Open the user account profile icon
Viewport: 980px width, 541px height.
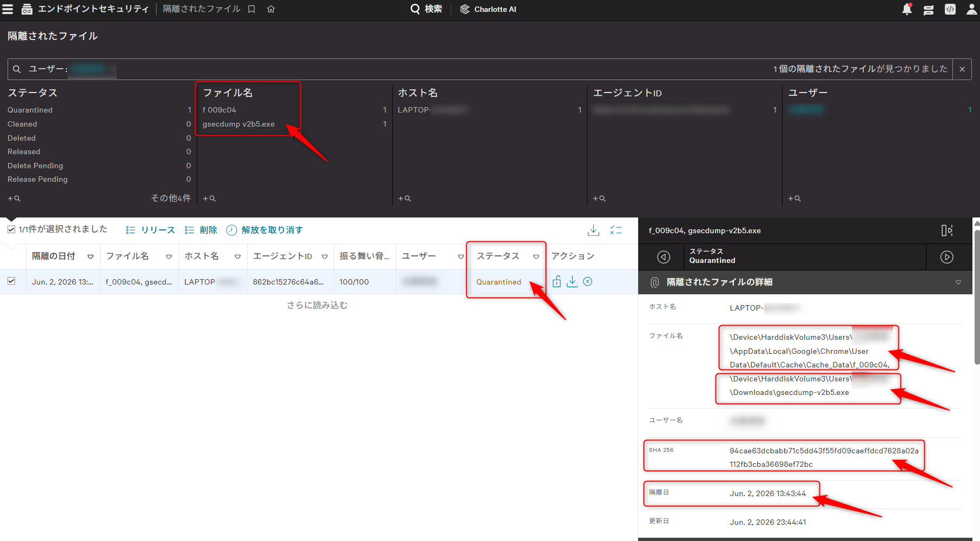click(972, 9)
